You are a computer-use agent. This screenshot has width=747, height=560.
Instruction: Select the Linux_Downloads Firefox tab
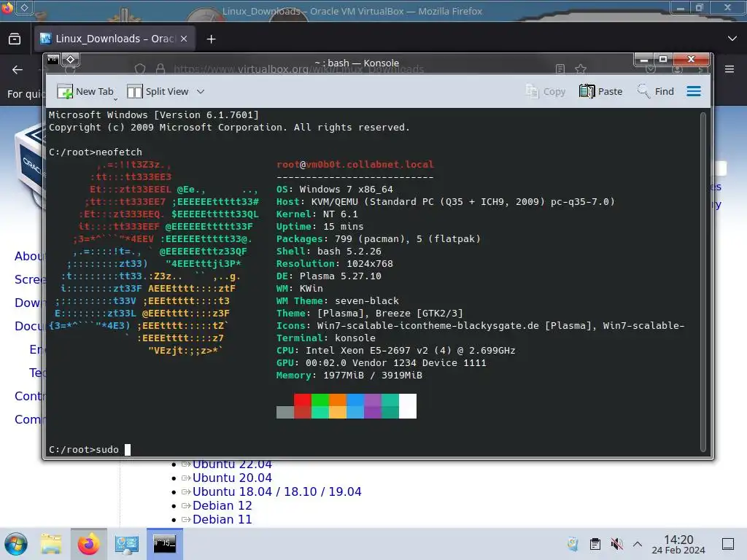pos(113,39)
